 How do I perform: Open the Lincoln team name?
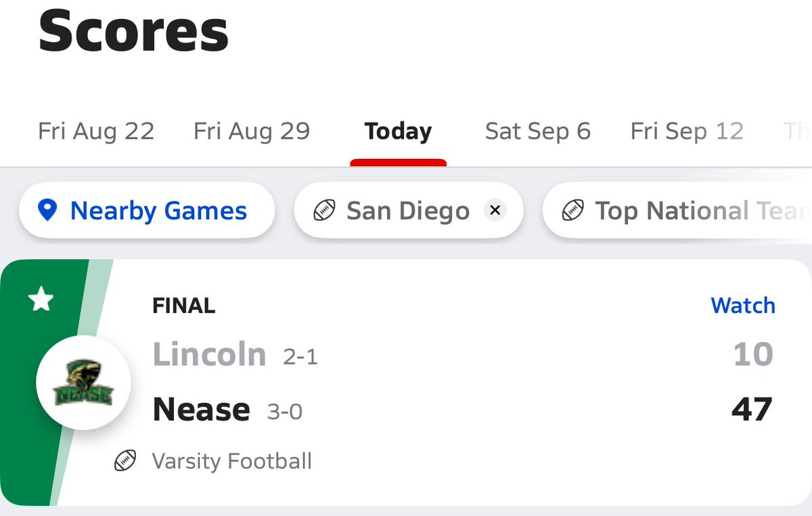[x=210, y=354]
